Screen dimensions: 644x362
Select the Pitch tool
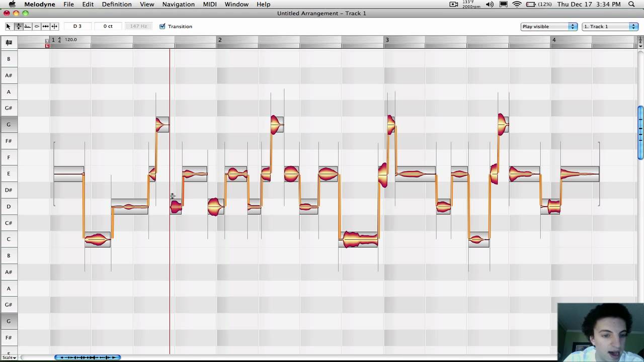(18, 26)
